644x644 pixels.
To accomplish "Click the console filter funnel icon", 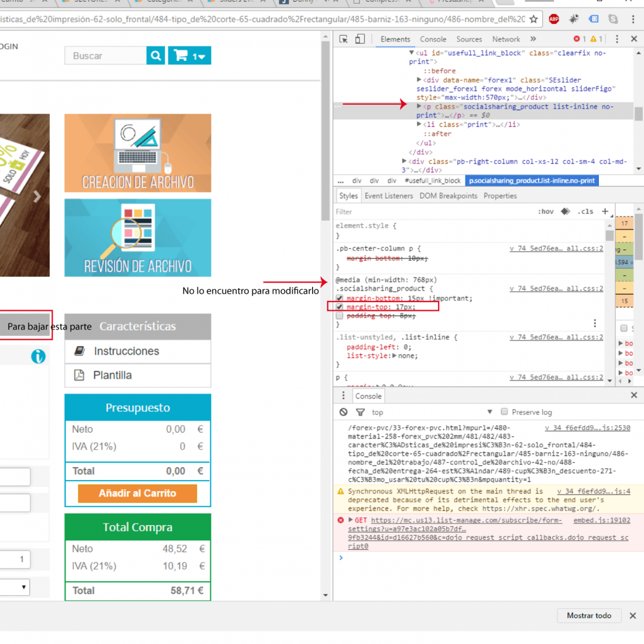I will tap(360, 412).
